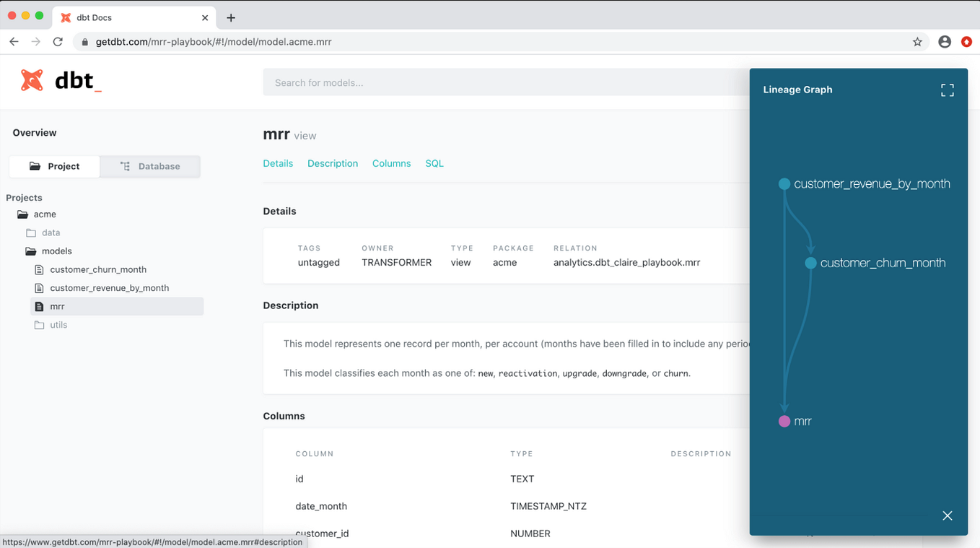
Task: Open the SQL section of the mrr model
Action: [x=434, y=163]
